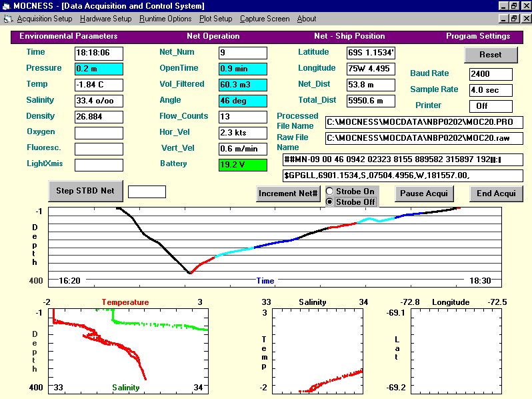Open the Runtime Options menu
Screen dimensions: 532x399
click(x=165, y=19)
